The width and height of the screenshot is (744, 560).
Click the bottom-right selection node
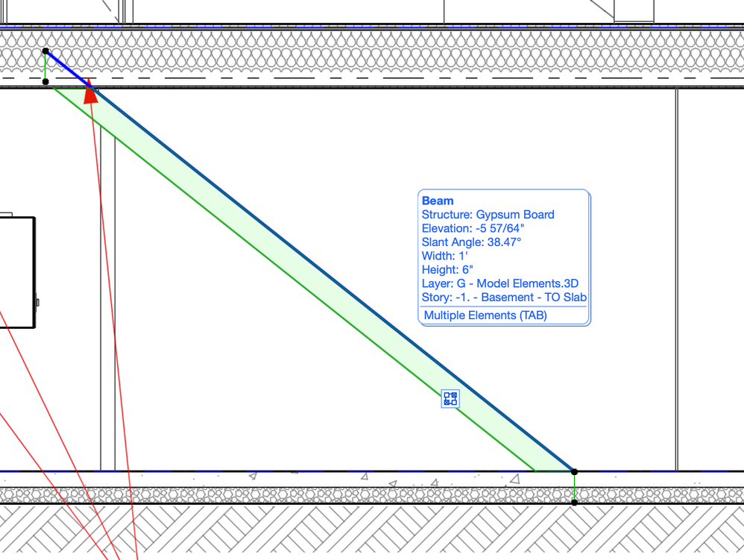(573, 471)
